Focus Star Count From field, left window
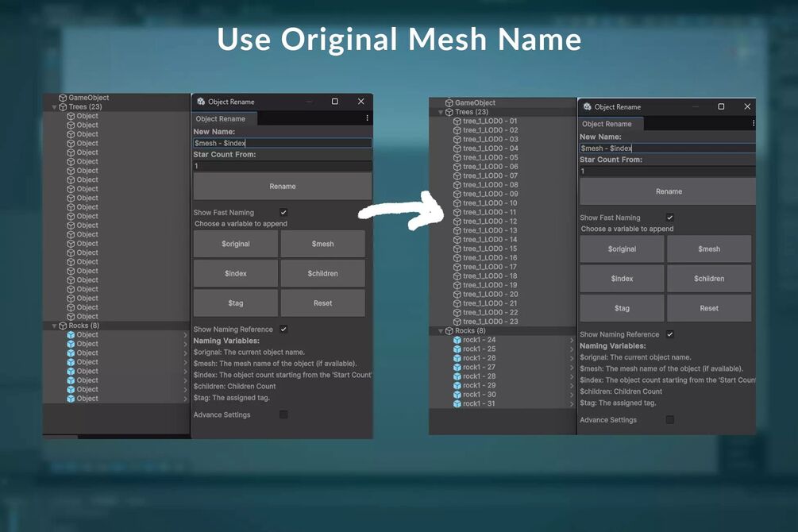The image size is (798, 532). pyautogui.click(x=283, y=166)
